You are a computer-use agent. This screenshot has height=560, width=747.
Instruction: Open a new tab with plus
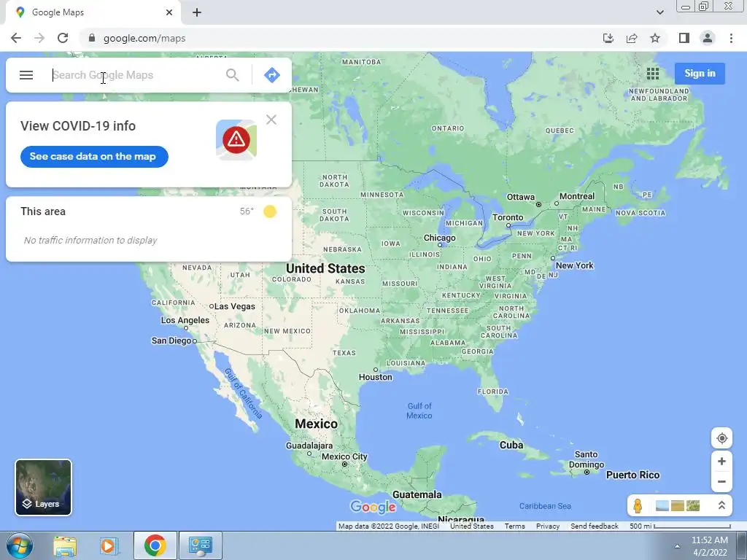(197, 12)
